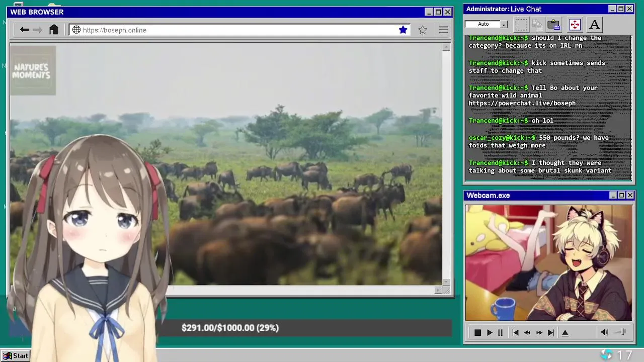The height and width of the screenshot is (362, 644).
Task: Go back with the browser's left arrow
Action: click(24, 30)
